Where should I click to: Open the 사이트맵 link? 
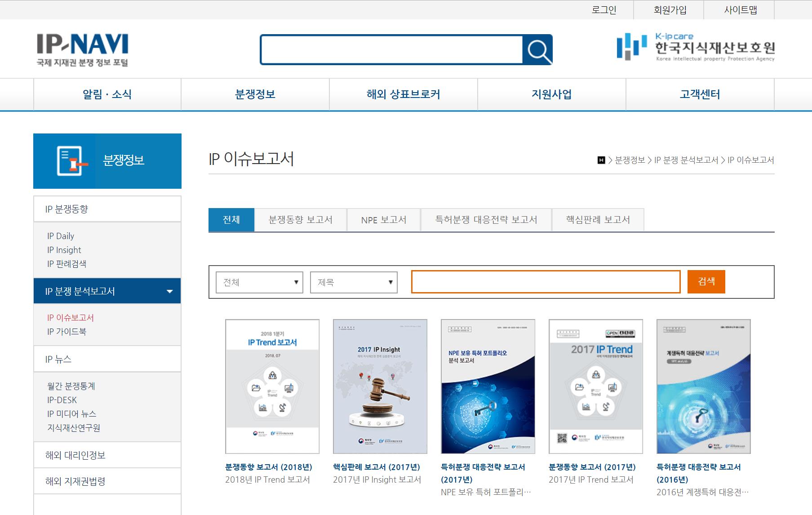point(741,10)
